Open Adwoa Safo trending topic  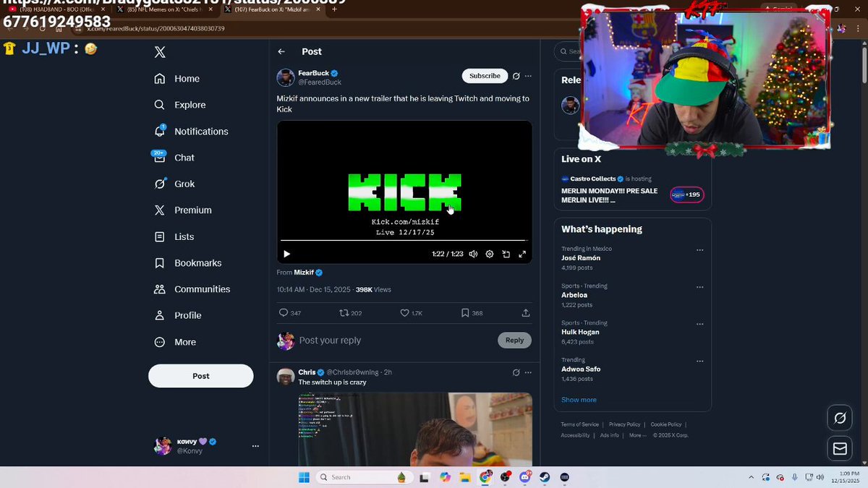click(581, 369)
